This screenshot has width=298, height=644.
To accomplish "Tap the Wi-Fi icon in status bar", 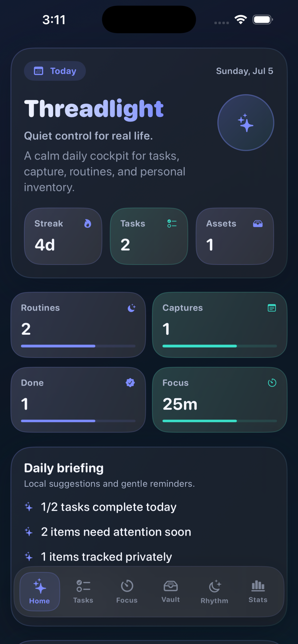I will click(x=241, y=19).
